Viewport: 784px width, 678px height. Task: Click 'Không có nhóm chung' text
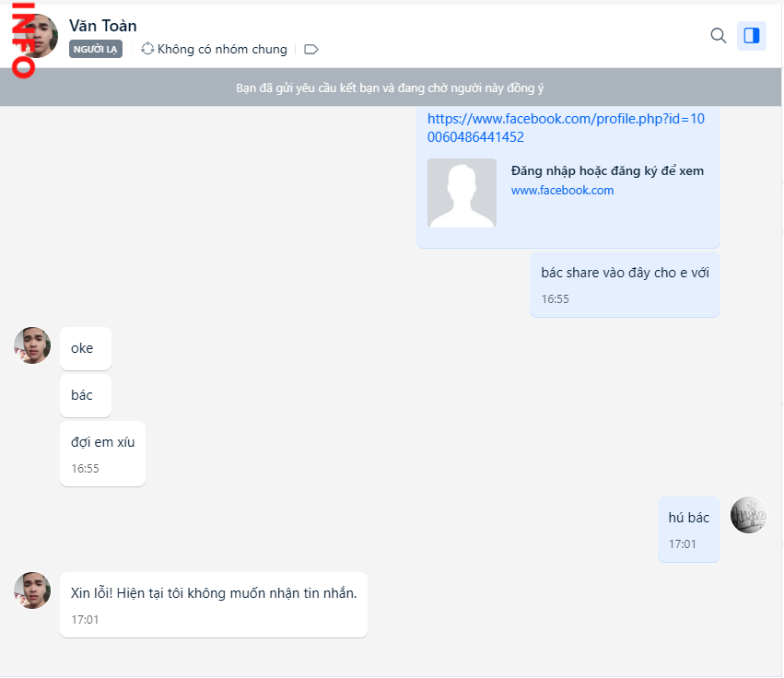click(222, 49)
